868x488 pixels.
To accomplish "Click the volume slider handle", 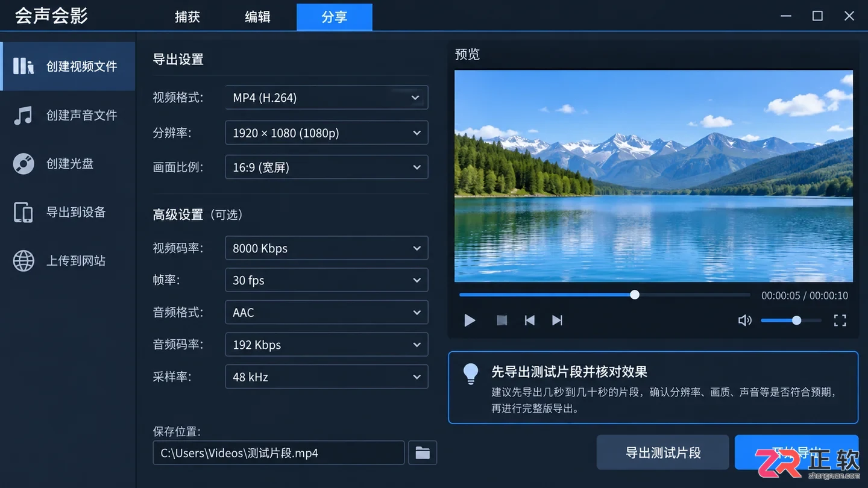I will pyautogui.click(x=797, y=321).
